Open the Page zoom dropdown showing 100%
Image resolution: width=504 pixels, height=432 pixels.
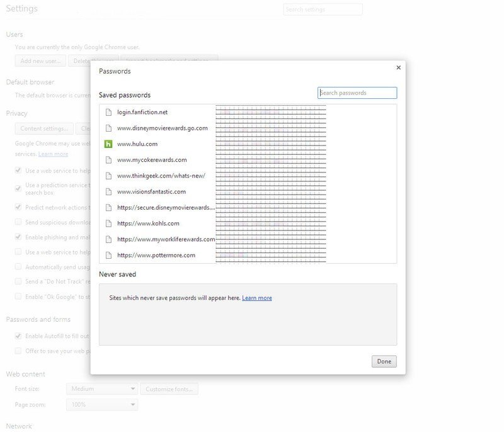[102, 404]
